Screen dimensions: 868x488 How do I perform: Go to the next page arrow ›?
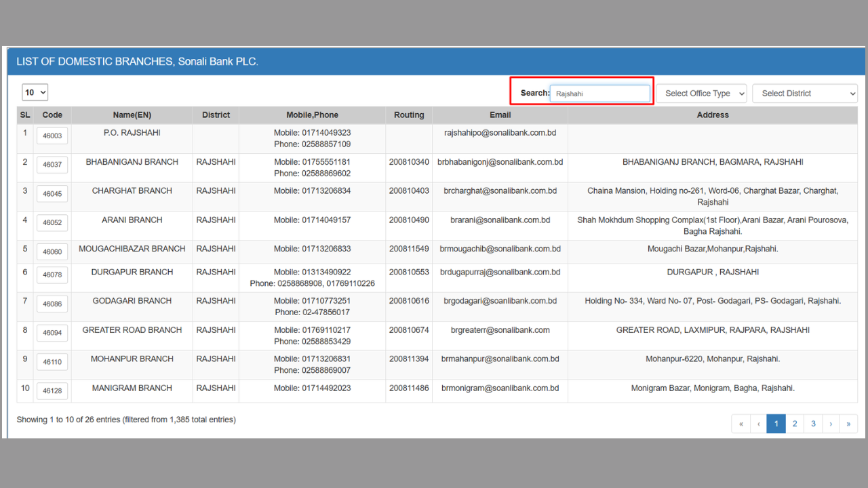(x=831, y=424)
